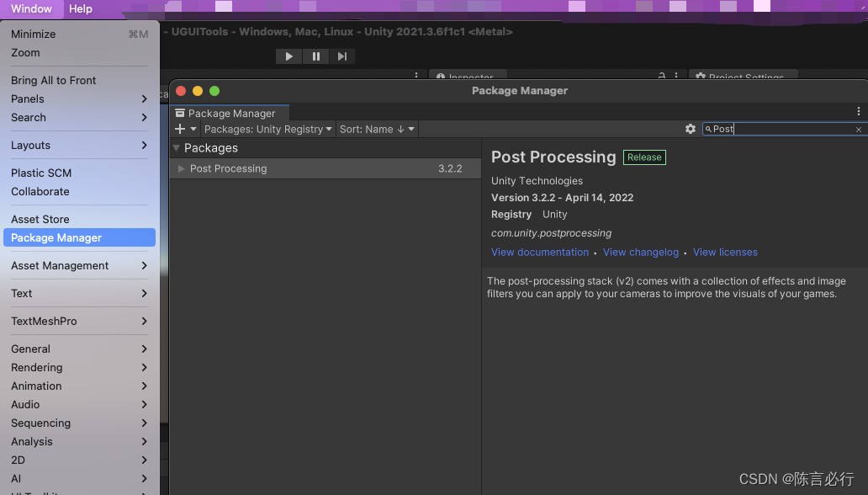Expand the TextMeshPro submenu
This screenshot has height=495, width=868.
(80, 321)
